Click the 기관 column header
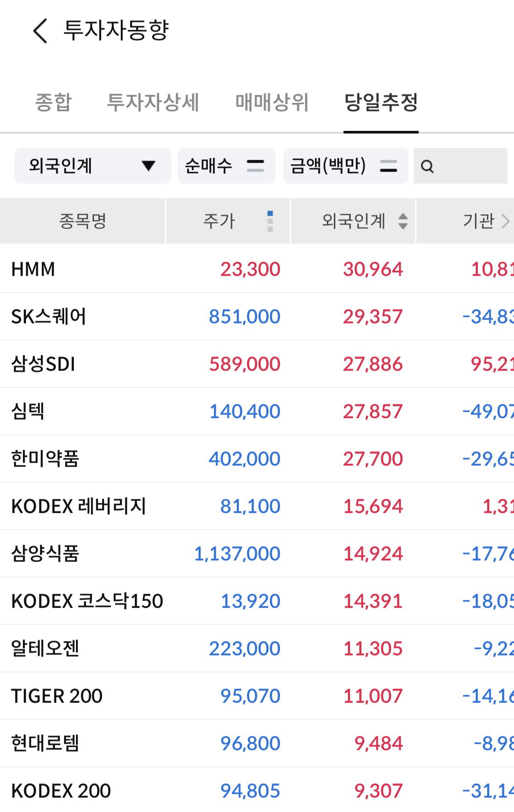The image size is (514, 812). click(x=465, y=221)
